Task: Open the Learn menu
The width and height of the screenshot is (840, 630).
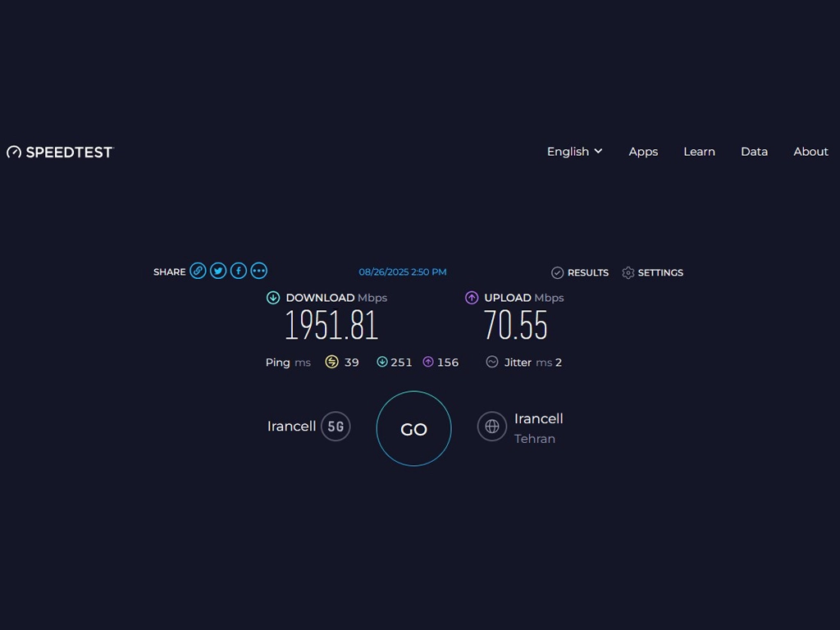Action: tap(699, 152)
